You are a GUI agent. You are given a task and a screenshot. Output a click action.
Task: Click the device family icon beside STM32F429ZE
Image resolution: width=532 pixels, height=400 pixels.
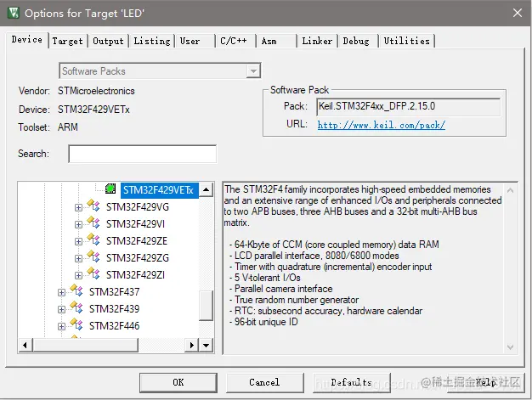click(x=93, y=239)
